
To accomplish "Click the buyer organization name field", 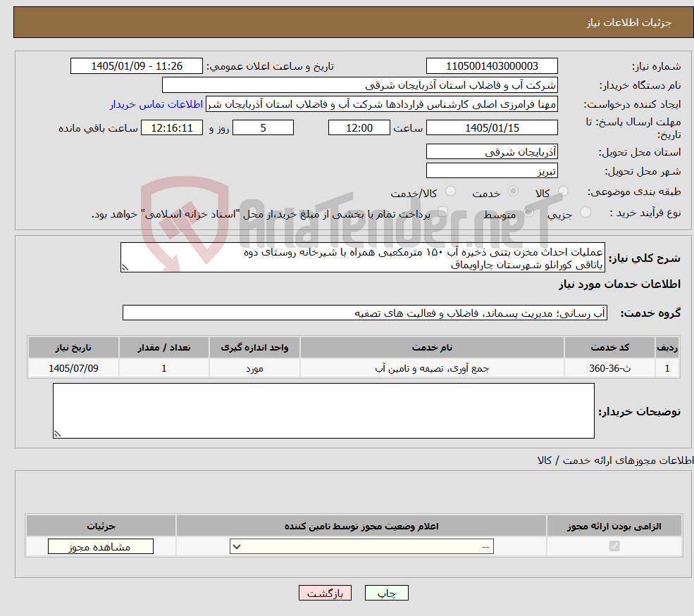I will [360, 85].
